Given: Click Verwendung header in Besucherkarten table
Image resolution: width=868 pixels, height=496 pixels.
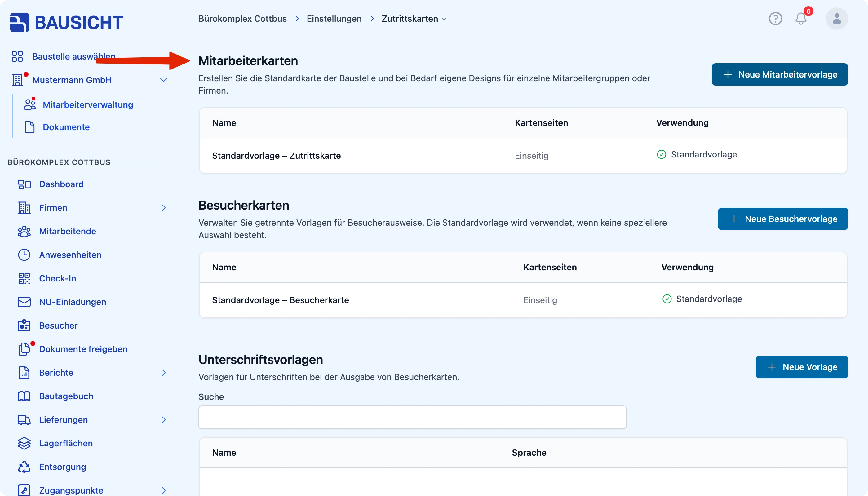Looking at the screenshot, I should (x=687, y=268).
